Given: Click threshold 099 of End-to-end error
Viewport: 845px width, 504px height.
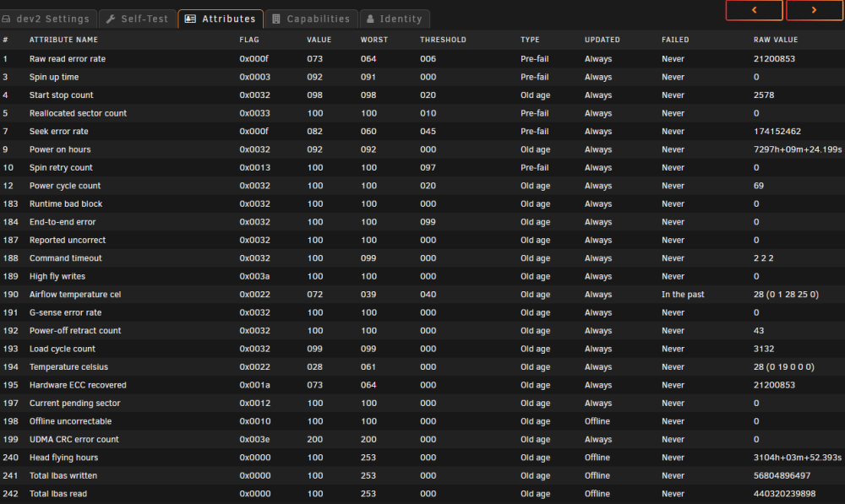Looking at the screenshot, I should tap(428, 222).
